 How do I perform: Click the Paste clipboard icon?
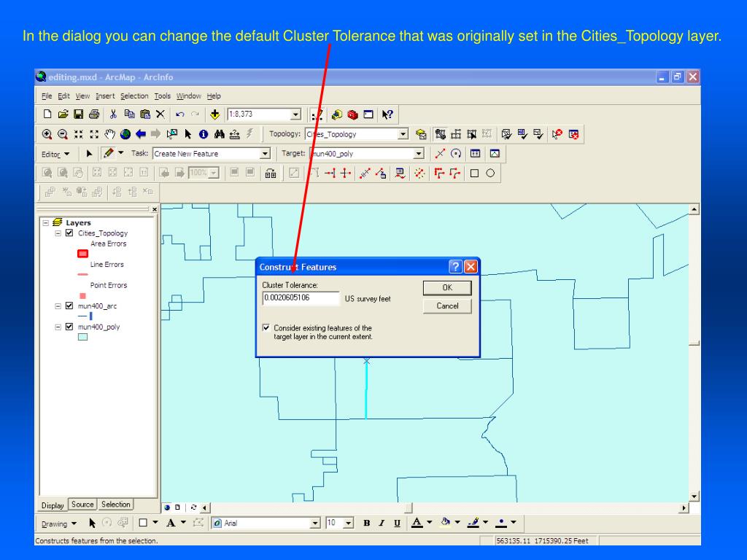[145, 114]
